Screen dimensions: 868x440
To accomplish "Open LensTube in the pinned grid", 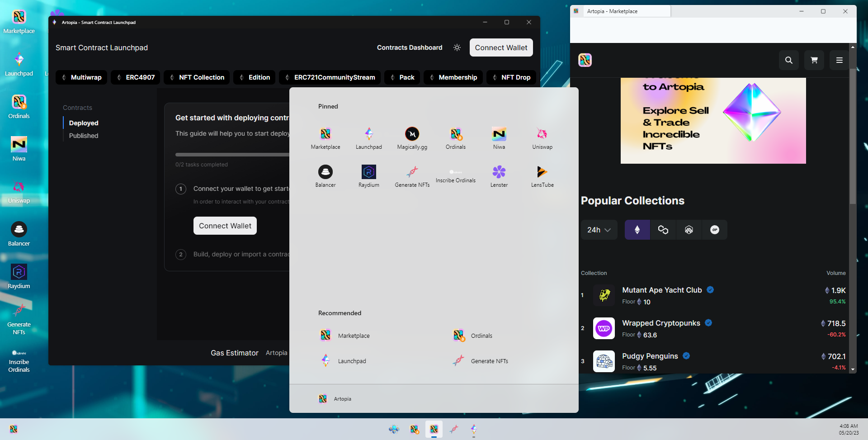I will coord(542,176).
